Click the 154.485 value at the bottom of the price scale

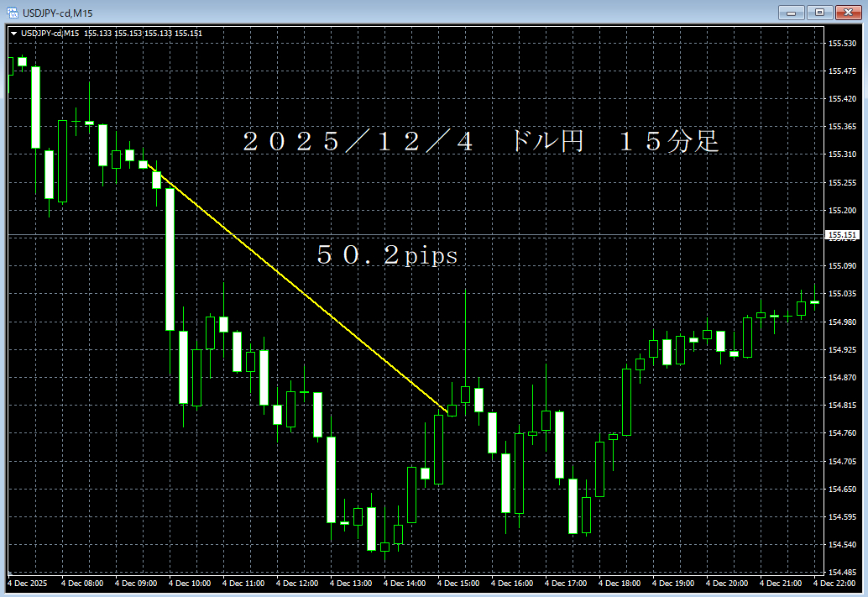841,570
